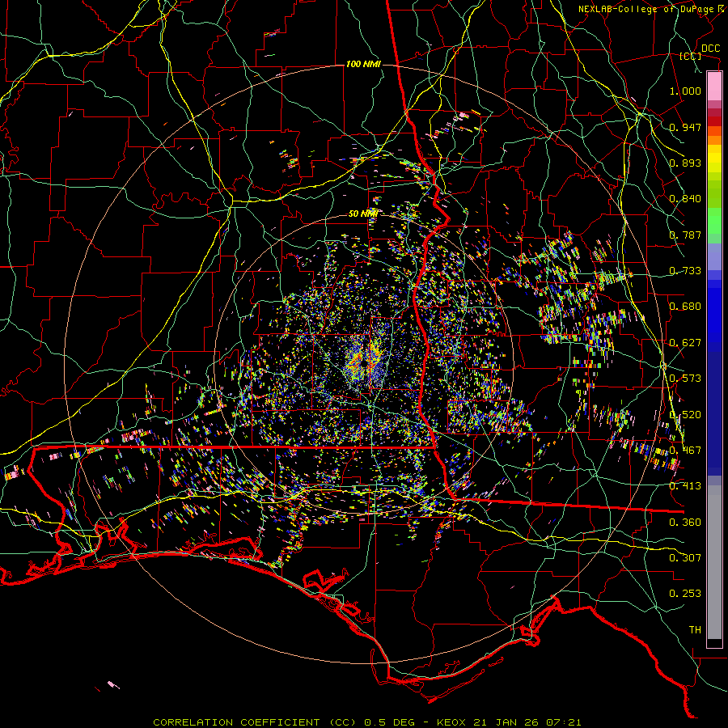Click the 0.840 color scale value
728x728 pixels.
(x=685, y=199)
